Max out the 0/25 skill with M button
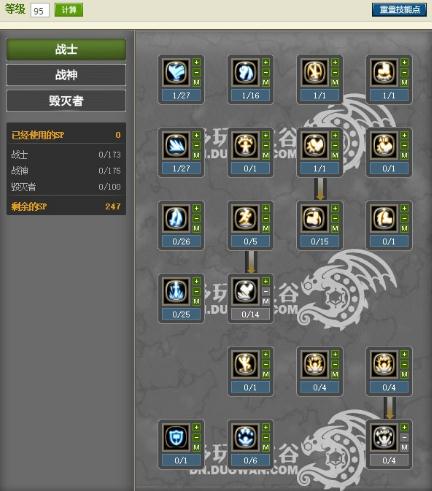Screen dimensions: 432x491 tap(196, 301)
